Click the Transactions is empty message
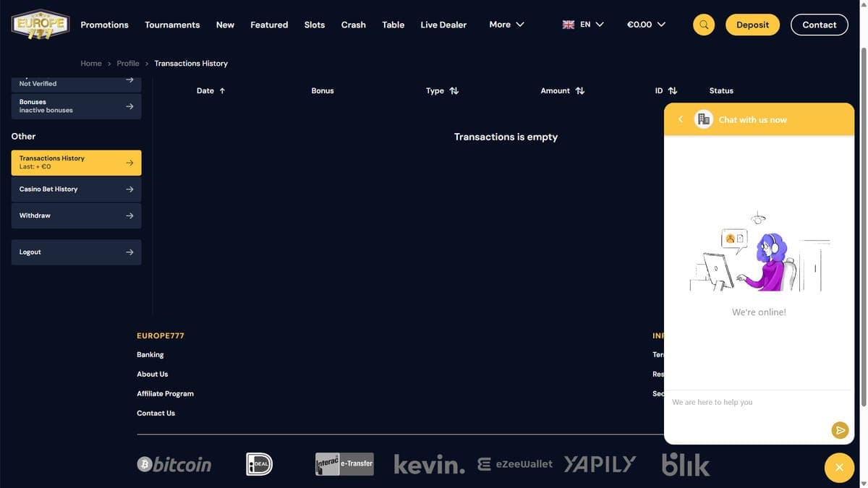Viewport: 868px width, 488px height. point(506,137)
